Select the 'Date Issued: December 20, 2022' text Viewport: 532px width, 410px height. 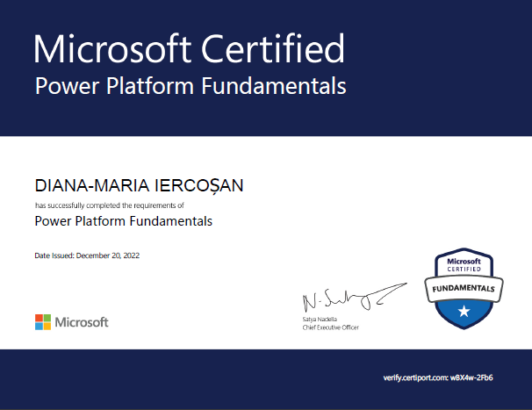coord(87,255)
